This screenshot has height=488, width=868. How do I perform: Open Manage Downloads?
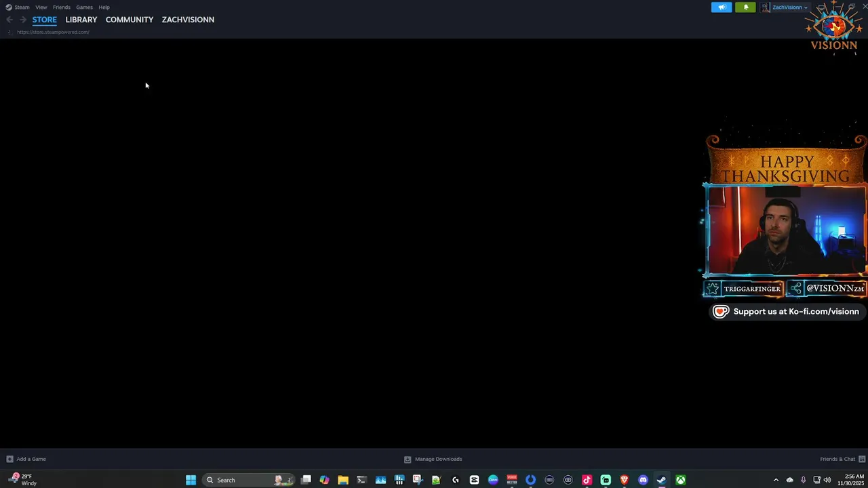tap(433, 459)
